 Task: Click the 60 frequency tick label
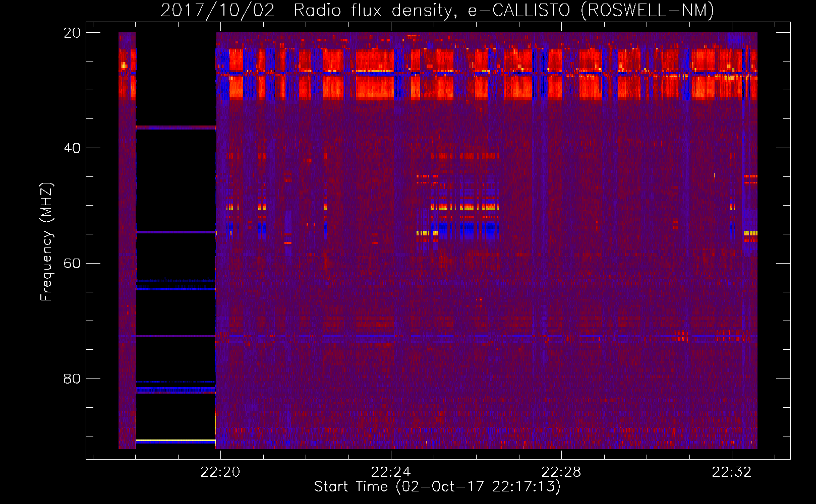click(x=72, y=264)
